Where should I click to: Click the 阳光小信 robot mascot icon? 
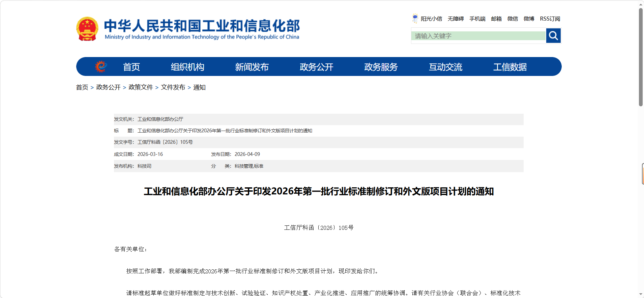pyautogui.click(x=415, y=18)
